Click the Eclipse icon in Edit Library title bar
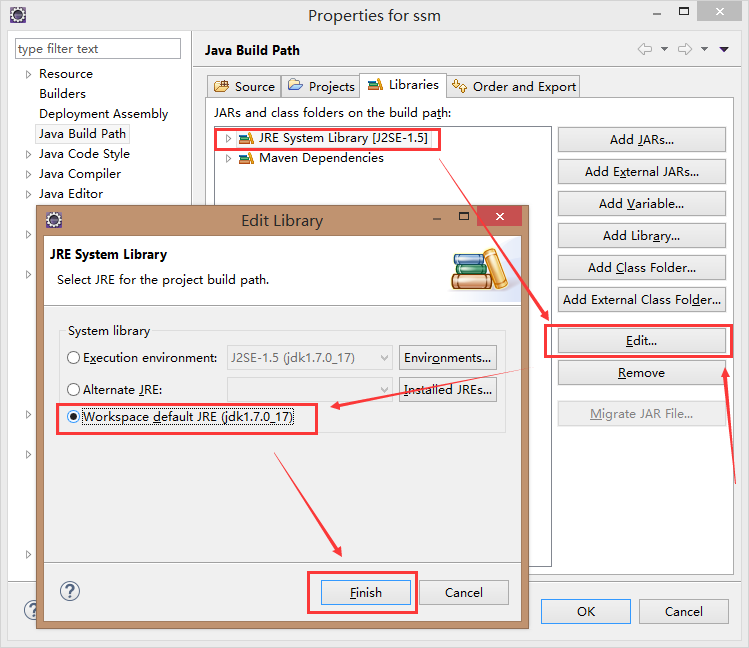The height and width of the screenshot is (648, 749). (54, 220)
